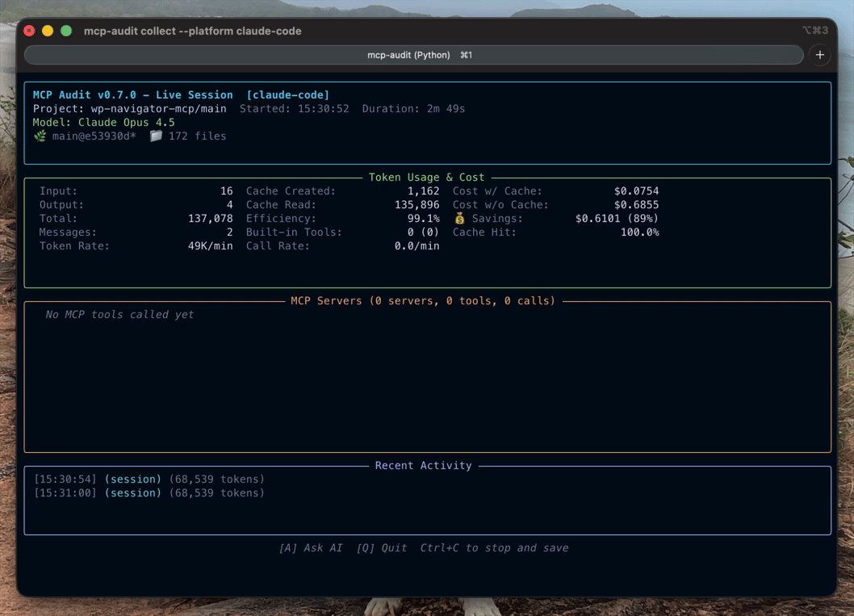The image size is (854, 616).
Task: Click the Total value 137,078
Action: 210,219
